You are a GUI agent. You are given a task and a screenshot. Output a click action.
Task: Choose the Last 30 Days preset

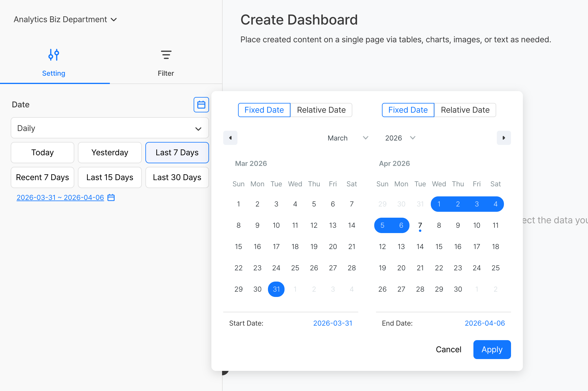point(177,177)
